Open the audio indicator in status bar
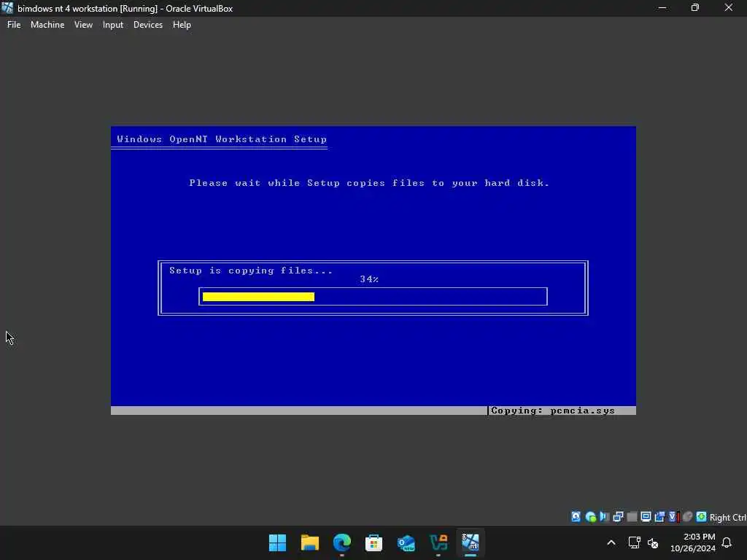Image resolution: width=747 pixels, height=560 pixels. coord(605,517)
